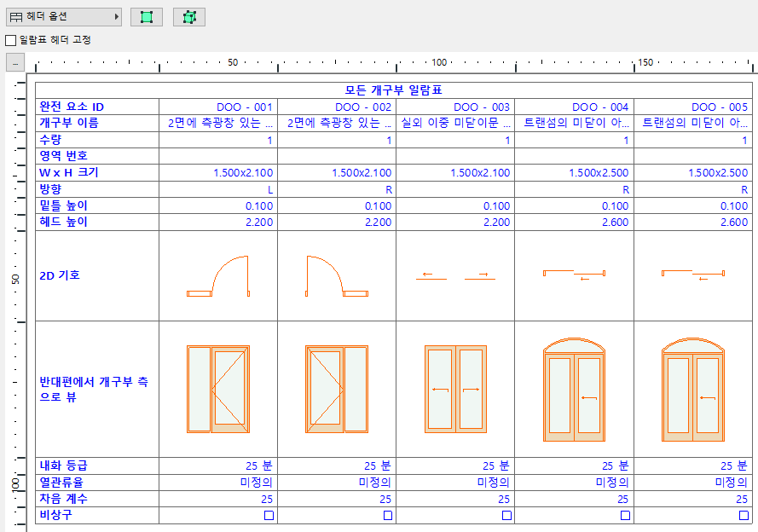Select the second green node-editing toolbar icon
Viewport: 758px width, 532px height.
click(188, 16)
